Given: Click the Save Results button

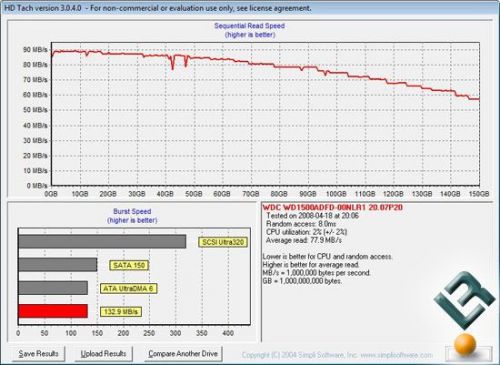Looking at the screenshot, I should 38,354.
